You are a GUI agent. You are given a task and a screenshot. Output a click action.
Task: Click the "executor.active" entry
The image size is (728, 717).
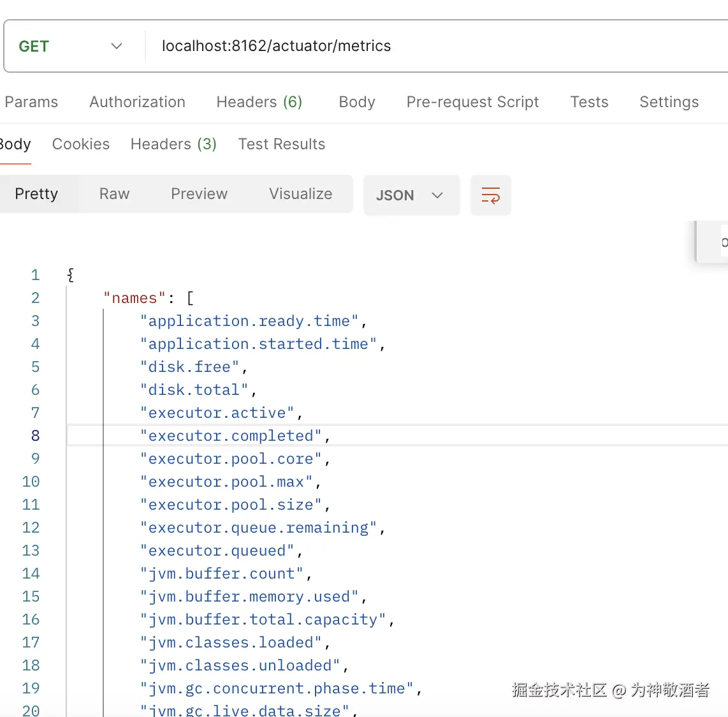point(217,413)
